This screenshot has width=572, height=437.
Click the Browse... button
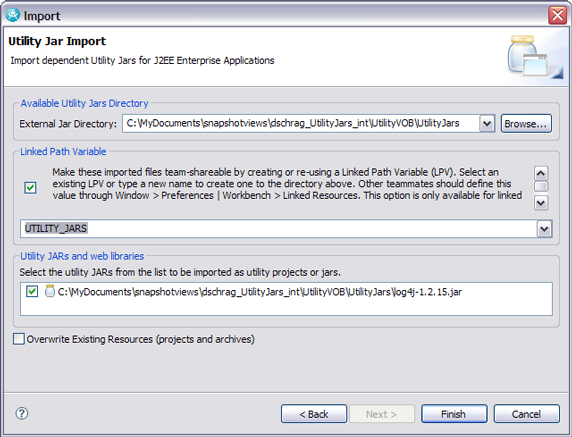[x=526, y=124]
